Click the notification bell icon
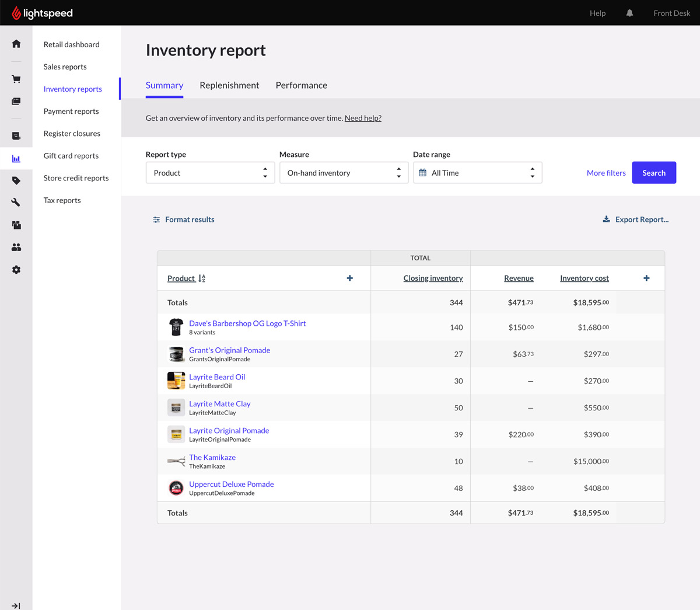This screenshot has width=700, height=610. 629,13
